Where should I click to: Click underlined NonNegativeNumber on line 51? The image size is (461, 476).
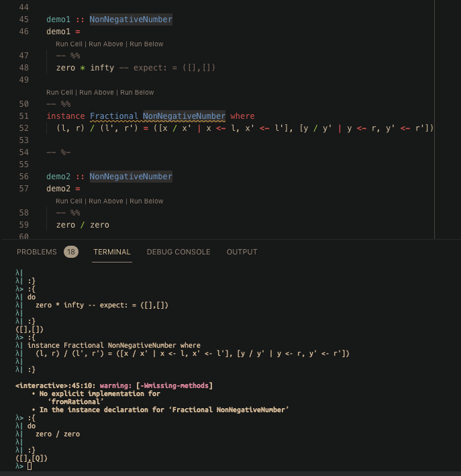point(184,116)
